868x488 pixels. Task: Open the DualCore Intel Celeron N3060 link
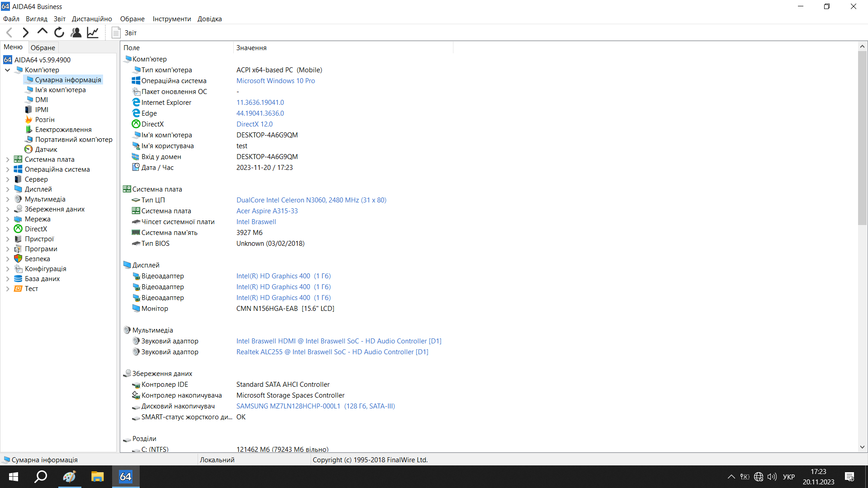tap(311, 200)
